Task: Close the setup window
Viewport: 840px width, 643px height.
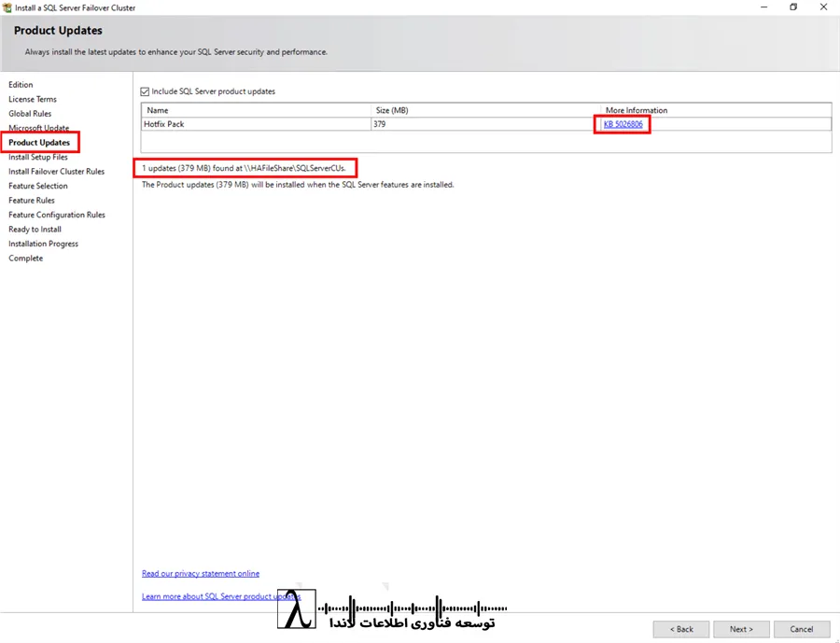Action: click(823, 7)
